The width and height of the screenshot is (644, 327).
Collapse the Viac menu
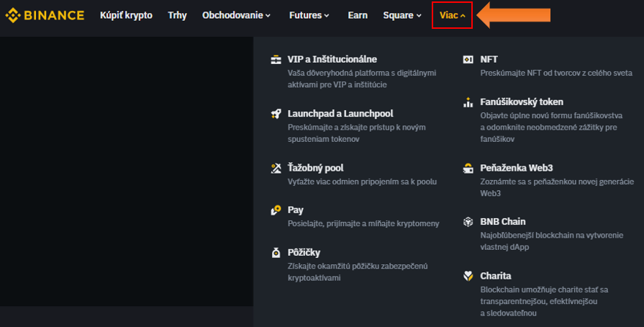[452, 15]
